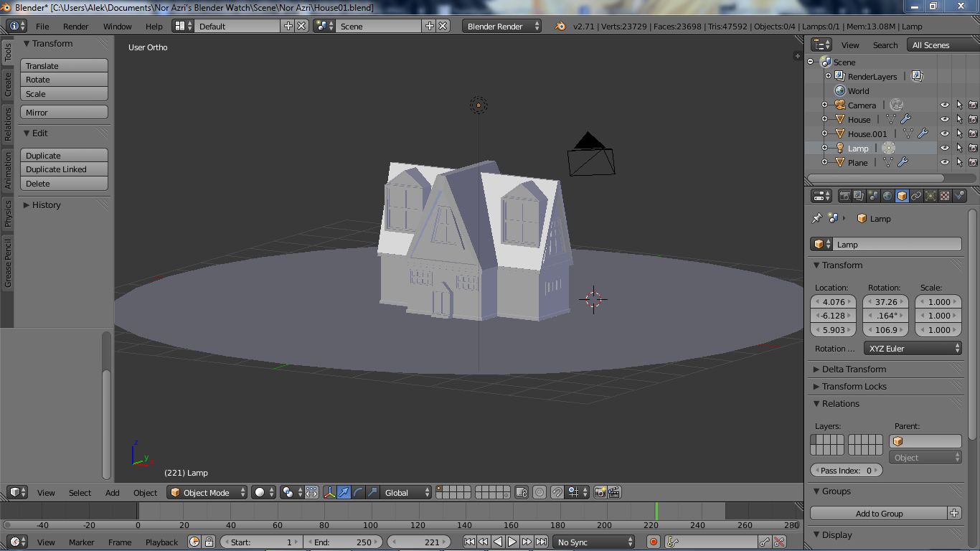980x551 pixels.
Task: Click the Texture properties tab checker icon
Action: pyautogui.click(x=945, y=196)
